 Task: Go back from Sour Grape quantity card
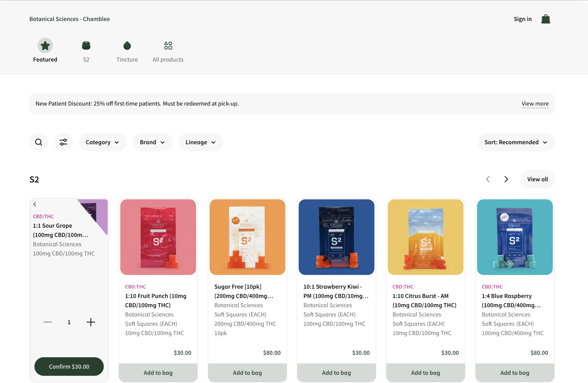tap(35, 204)
